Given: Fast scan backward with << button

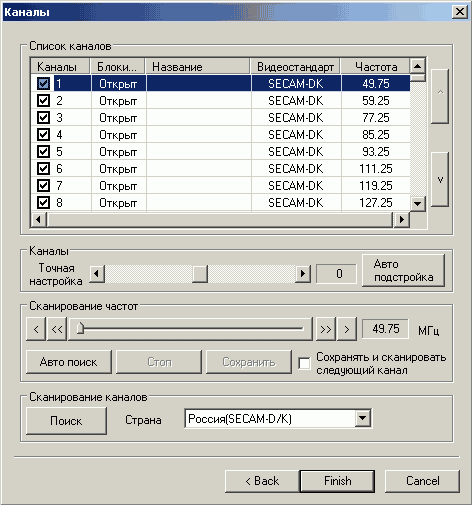Looking at the screenshot, I should [x=57, y=329].
